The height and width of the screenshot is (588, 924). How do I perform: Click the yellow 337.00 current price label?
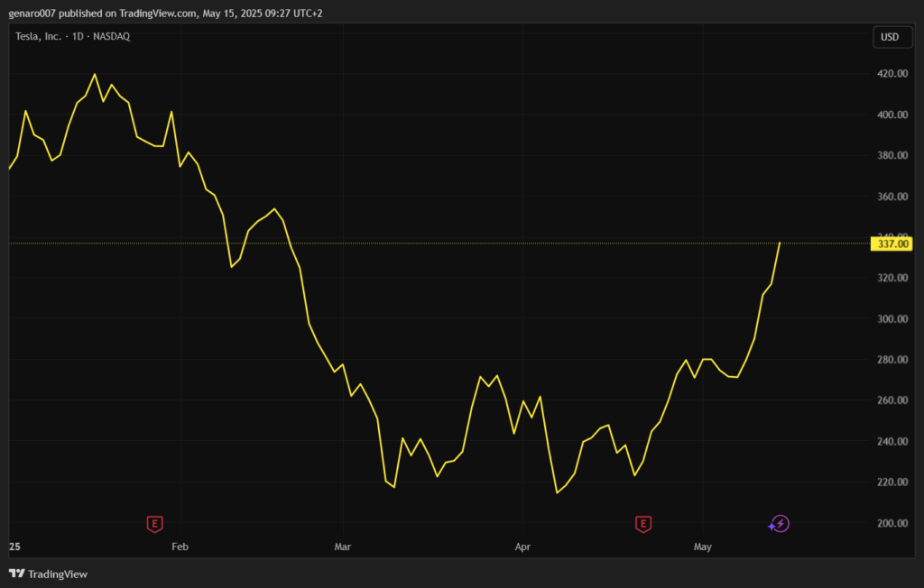892,243
